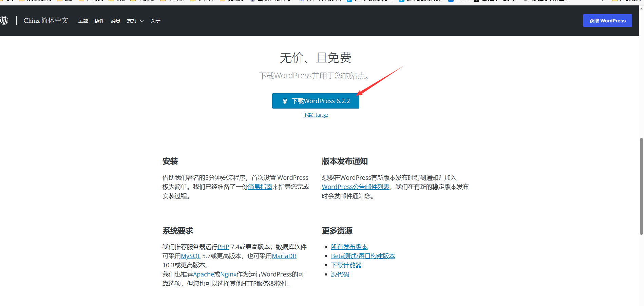Open the Nginx link
The height and width of the screenshot is (306, 644).
(228, 274)
